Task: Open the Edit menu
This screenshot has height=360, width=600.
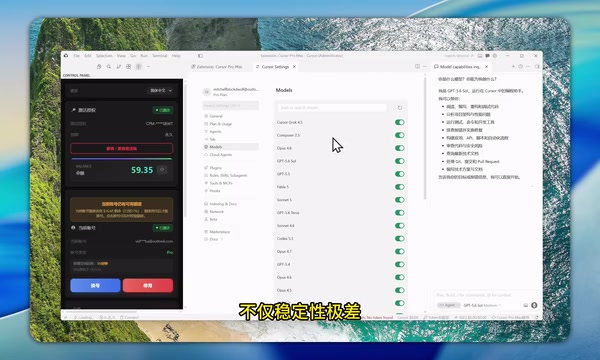Action: coord(88,56)
